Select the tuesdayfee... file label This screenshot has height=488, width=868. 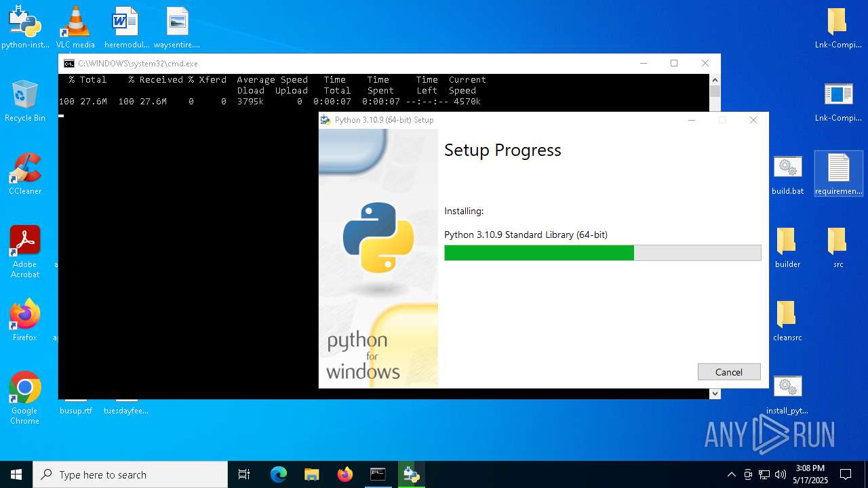pos(126,411)
